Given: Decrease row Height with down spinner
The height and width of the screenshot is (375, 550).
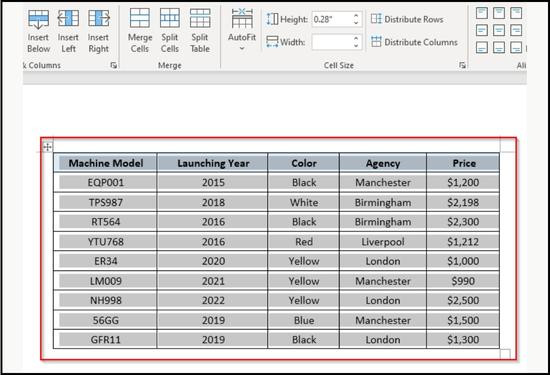Looking at the screenshot, I should point(356,23).
